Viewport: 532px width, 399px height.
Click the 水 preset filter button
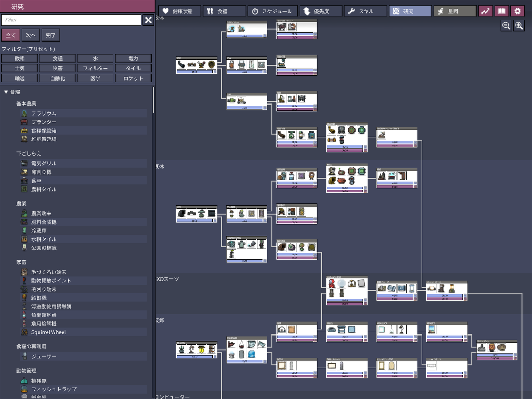(95, 59)
